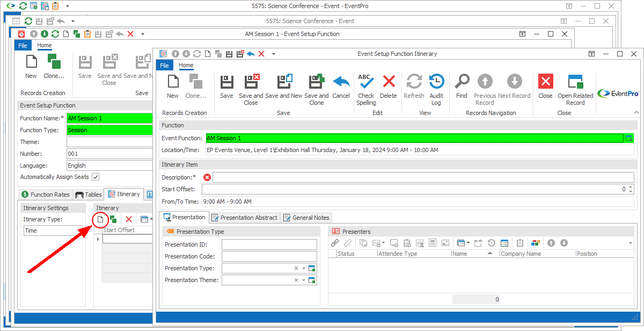Image resolution: width=644 pixels, height=331 pixels.
Task: Select Home tab in Itinerary window
Action: [186, 66]
